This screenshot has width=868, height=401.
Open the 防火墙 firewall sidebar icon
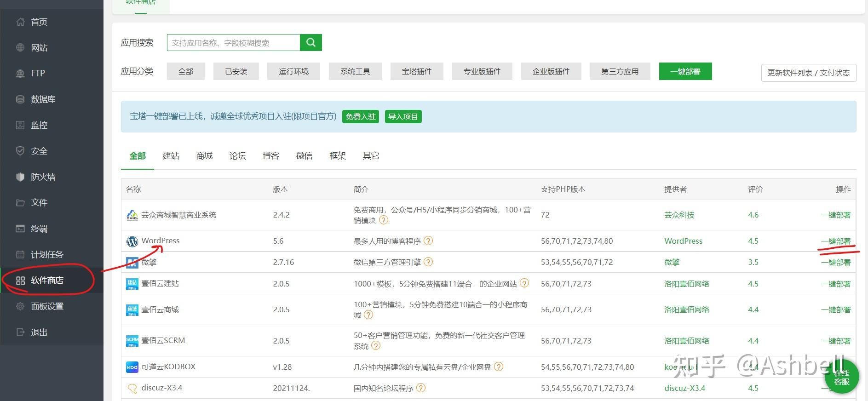(20, 177)
